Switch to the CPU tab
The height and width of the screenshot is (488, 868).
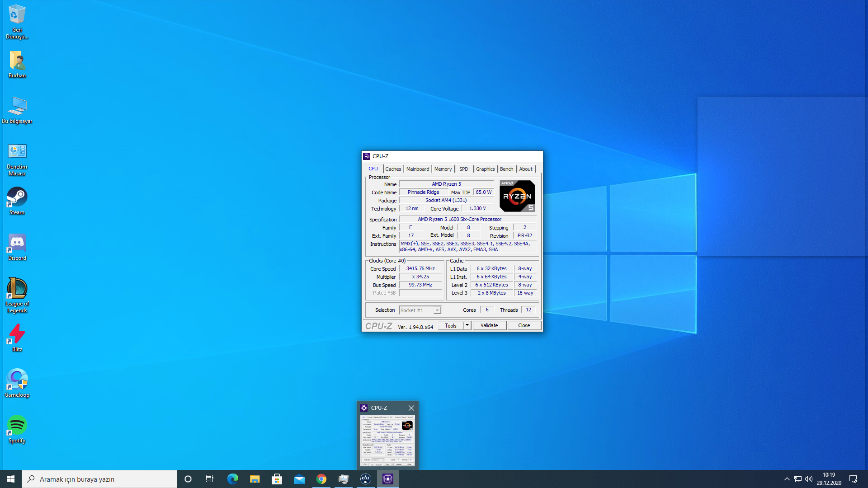373,169
